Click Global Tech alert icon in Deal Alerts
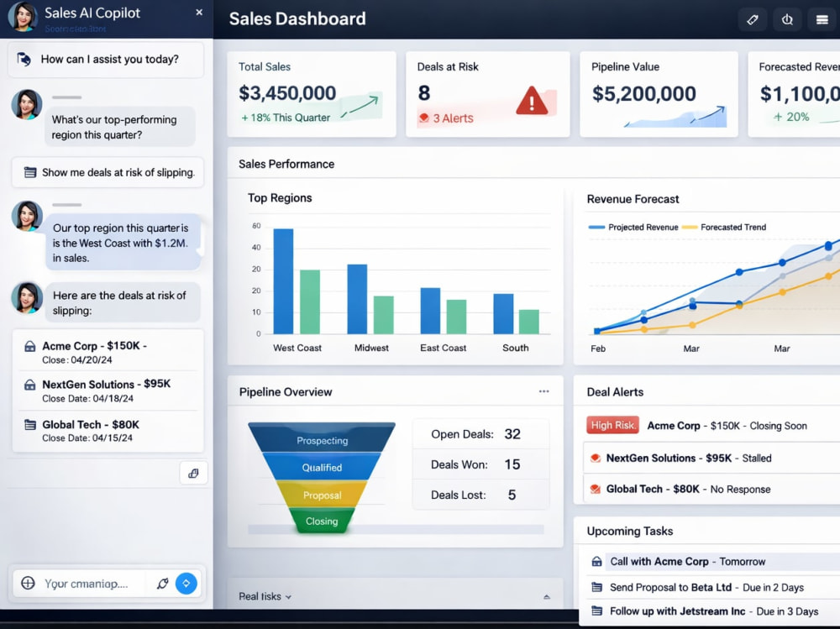The height and width of the screenshot is (629, 840). (595, 489)
